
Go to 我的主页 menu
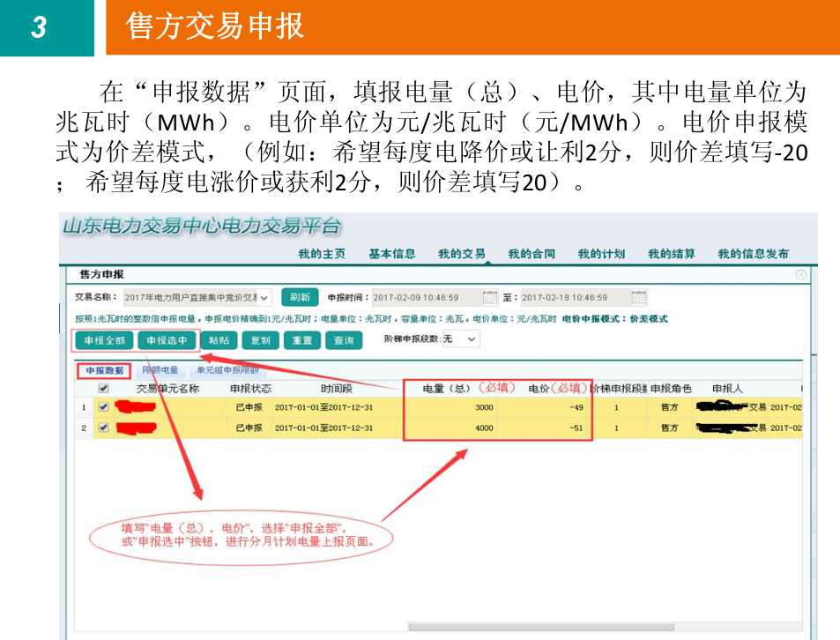[x=322, y=254]
